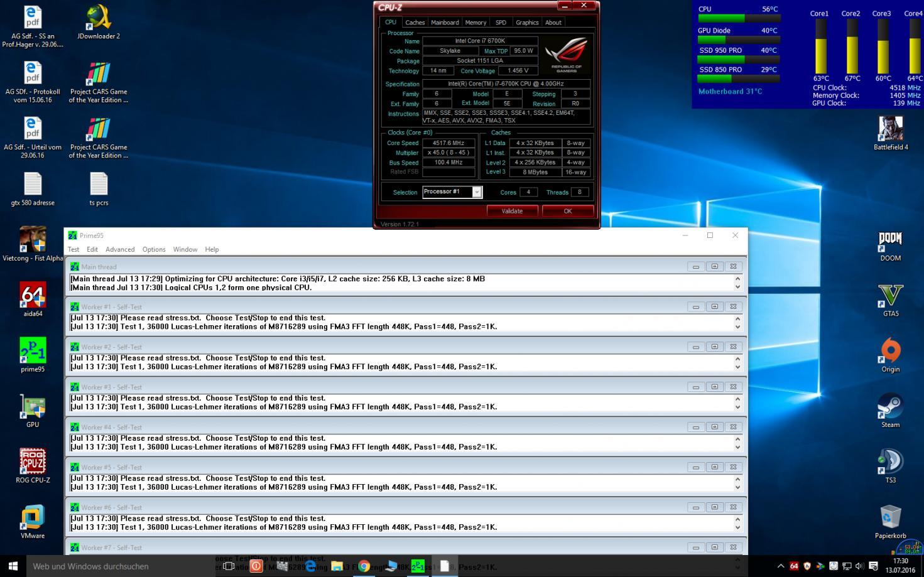Open the GPU desktop shortcut

[33, 411]
